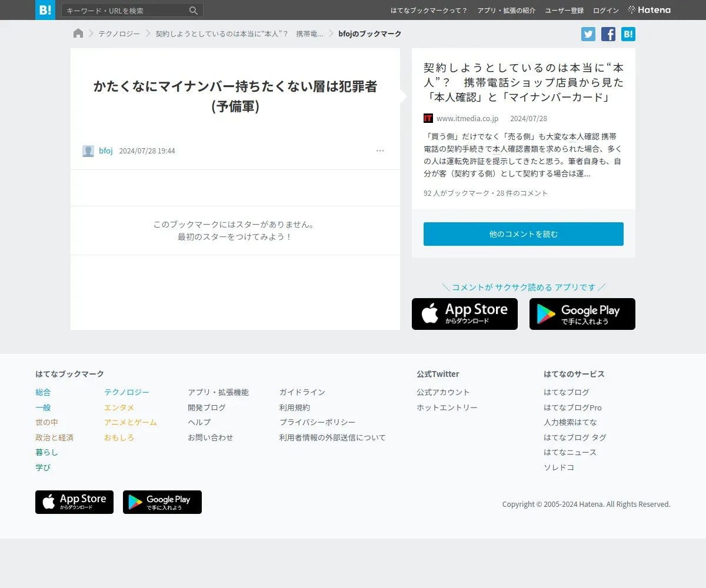The image size is (706, 588).
Task: Open はてなブログPro service link
Action: [573, 407]
